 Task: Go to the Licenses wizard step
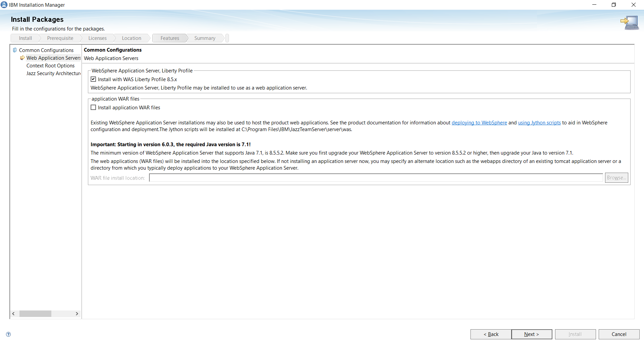point(98,38)
